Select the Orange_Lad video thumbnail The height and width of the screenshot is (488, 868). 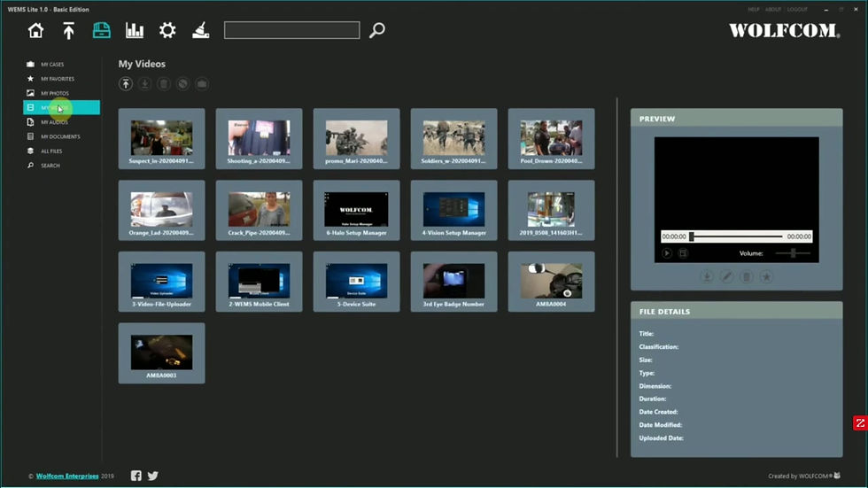pyautogui.click(x=161, y=210)
